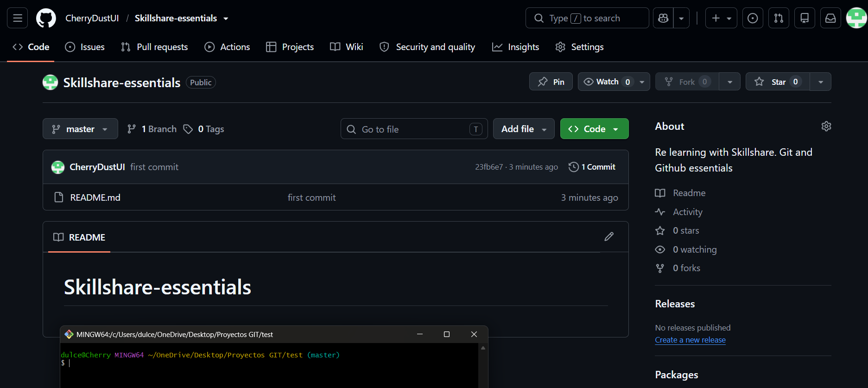Open the repositories icon in header
Viewport: 868px width, 388px height.
pos(805,18)
